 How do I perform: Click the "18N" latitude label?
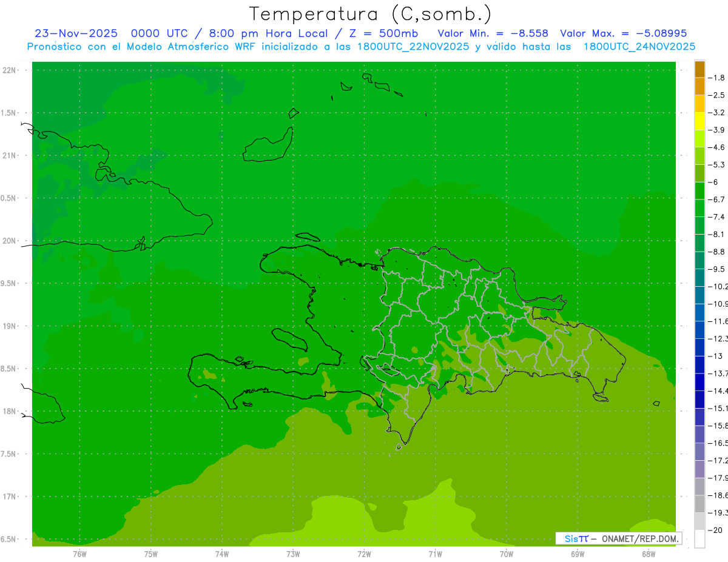pyautogui.click(x=10, y=411)
